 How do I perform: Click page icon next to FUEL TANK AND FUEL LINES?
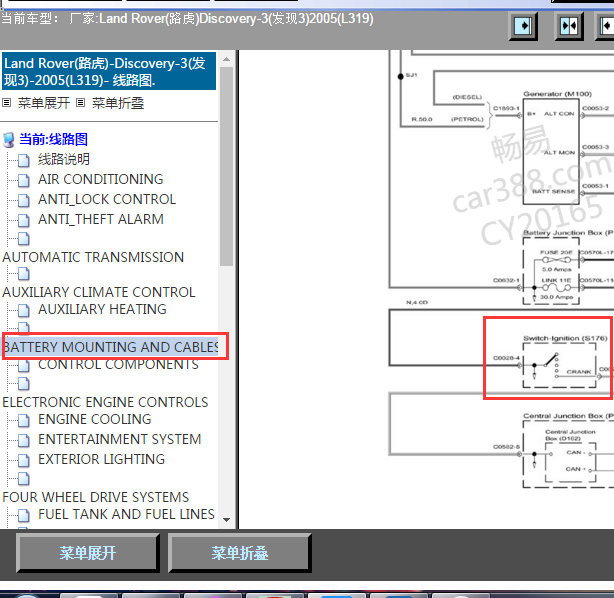(x=23, y=515)
